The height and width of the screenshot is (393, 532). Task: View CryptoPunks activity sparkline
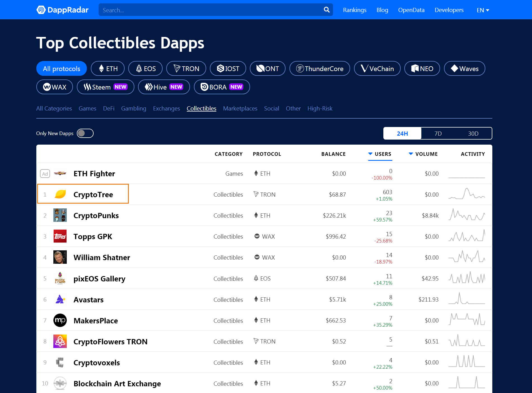click(467, 215)
